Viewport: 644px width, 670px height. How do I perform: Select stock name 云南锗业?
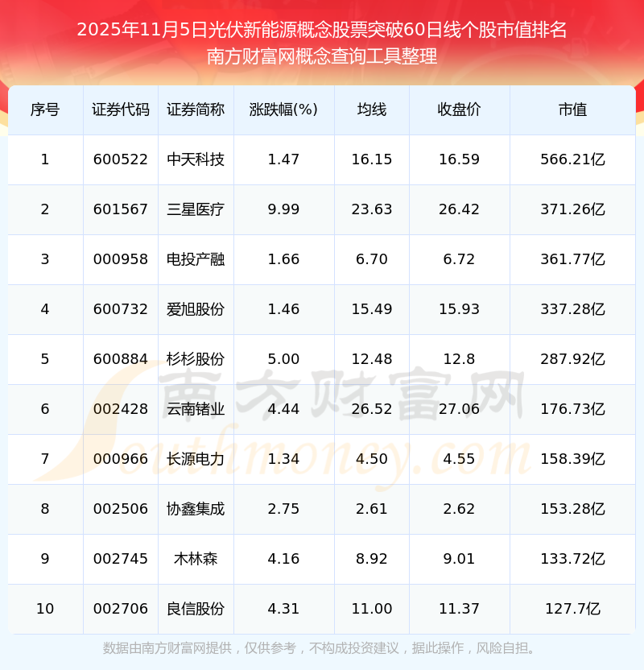(196, 409)
